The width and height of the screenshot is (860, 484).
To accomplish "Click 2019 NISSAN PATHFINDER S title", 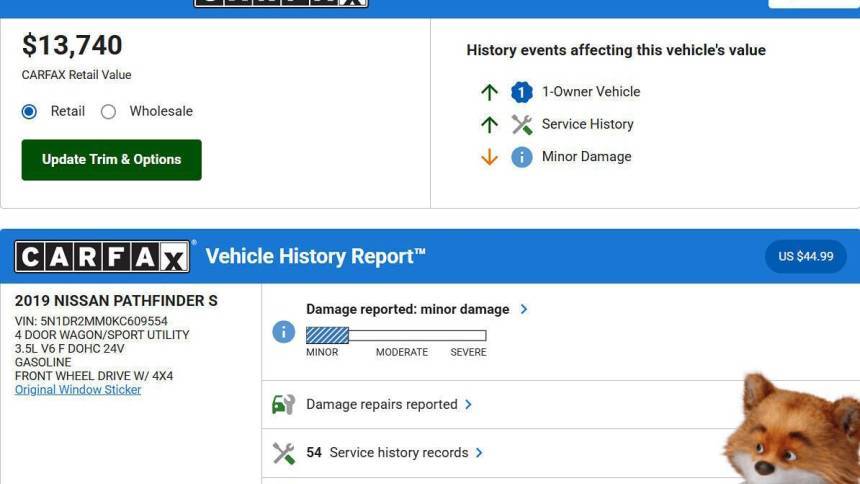I will click(116, 301).
